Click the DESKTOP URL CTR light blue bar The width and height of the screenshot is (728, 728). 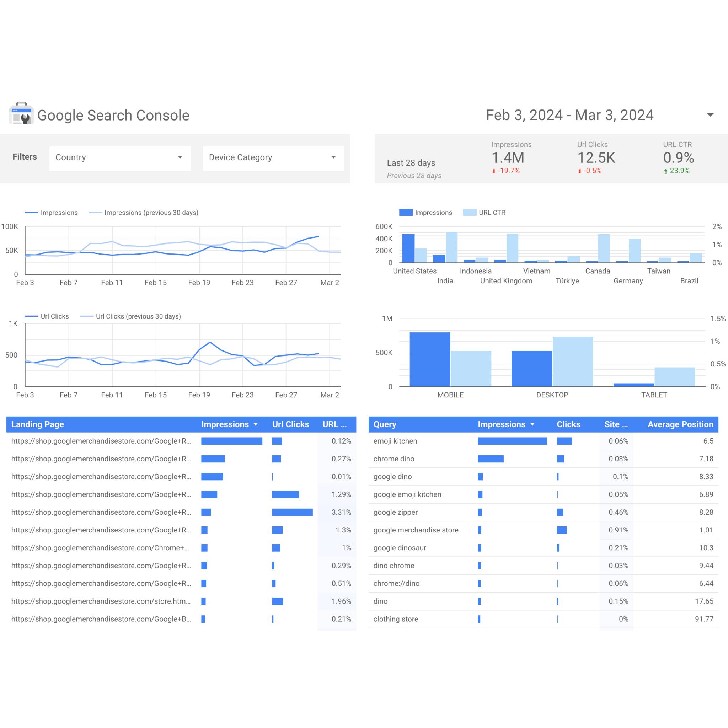pos(572,362)
